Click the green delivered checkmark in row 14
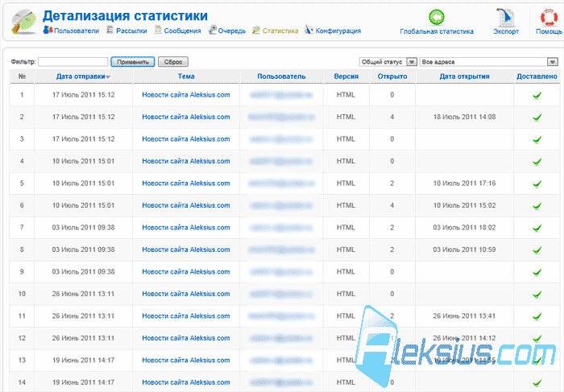This screenshot has height=392, width=564. (537, 382)
